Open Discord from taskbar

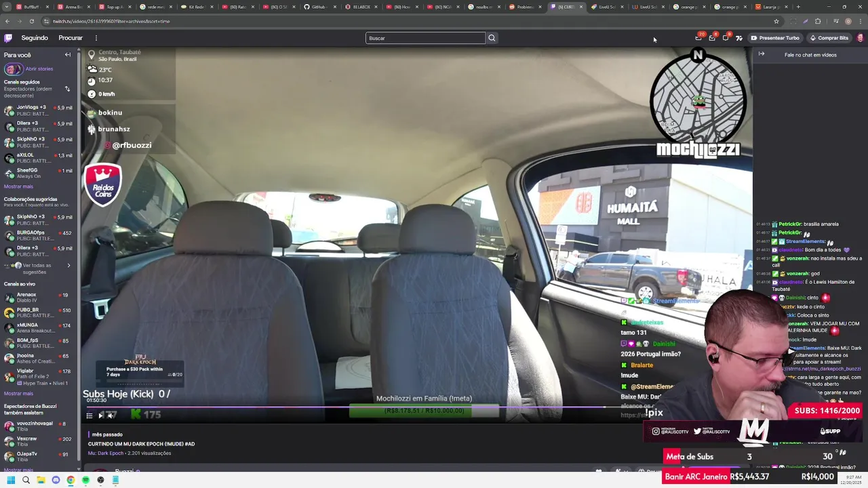click(x=56, y=480)
